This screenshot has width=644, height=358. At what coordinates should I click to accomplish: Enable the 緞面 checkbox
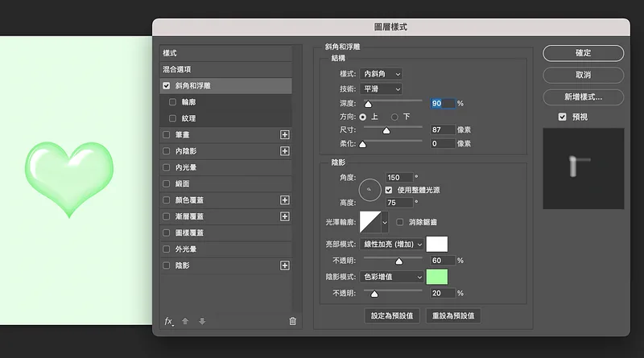tap(167, 183)
